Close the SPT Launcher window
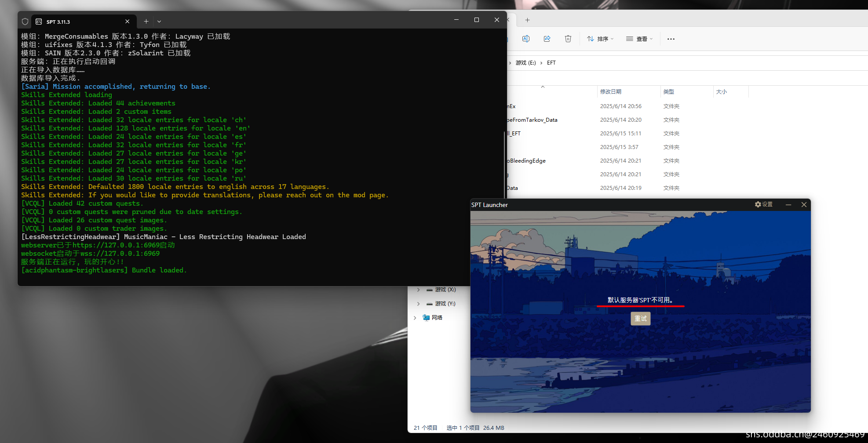 (804, 205)
